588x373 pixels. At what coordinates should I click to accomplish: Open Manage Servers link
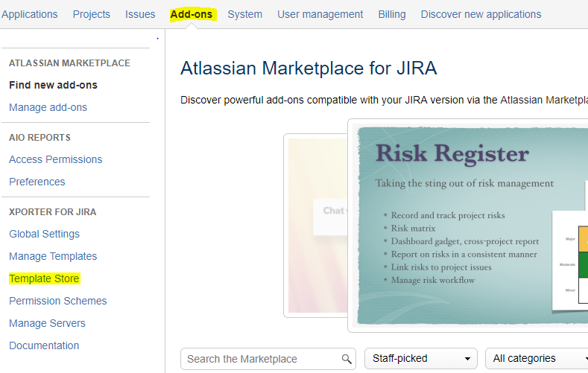(47, 323)
